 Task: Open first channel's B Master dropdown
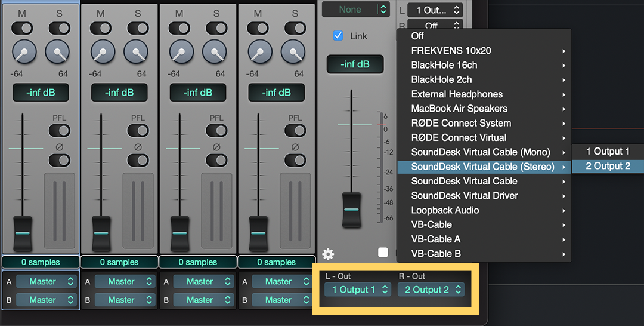point(47,300)
